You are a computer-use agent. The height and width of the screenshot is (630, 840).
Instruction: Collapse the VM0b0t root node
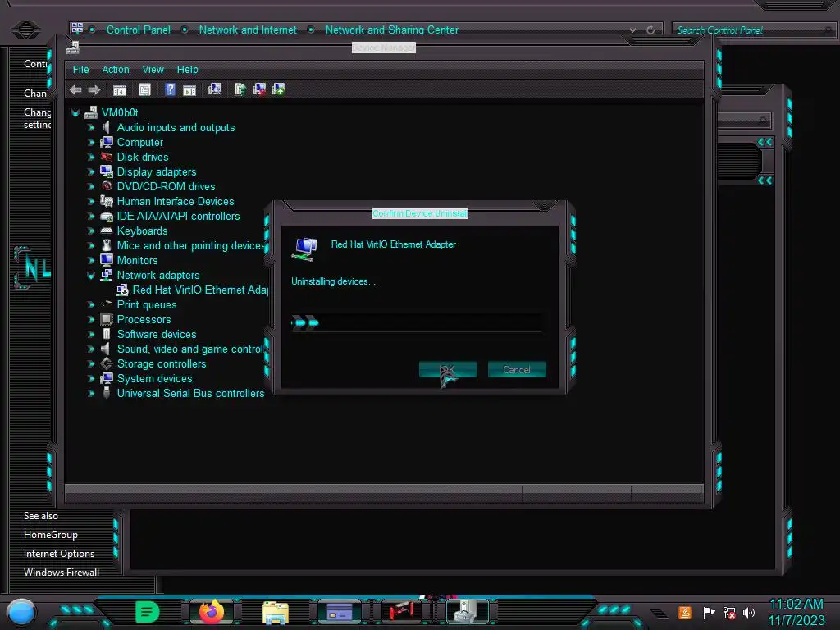(x=75, y=113)
